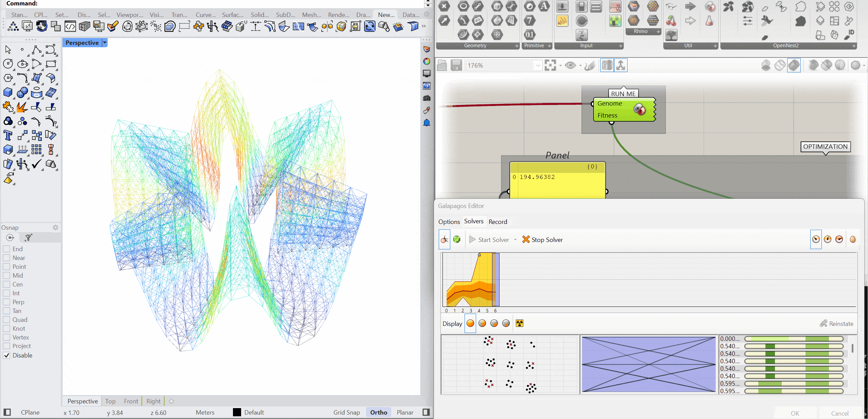Click the Galapagos Genome component icon
The image size is (868, 419).
639,109
